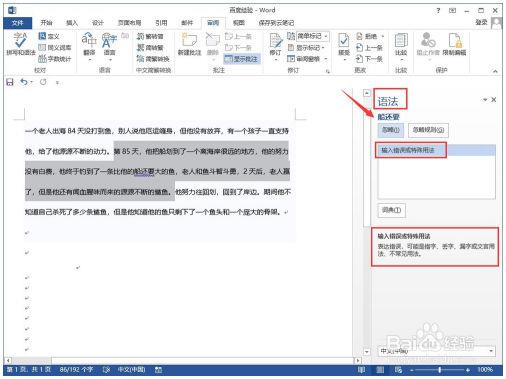Convert text with 简转繁

(x=150, y=48)
